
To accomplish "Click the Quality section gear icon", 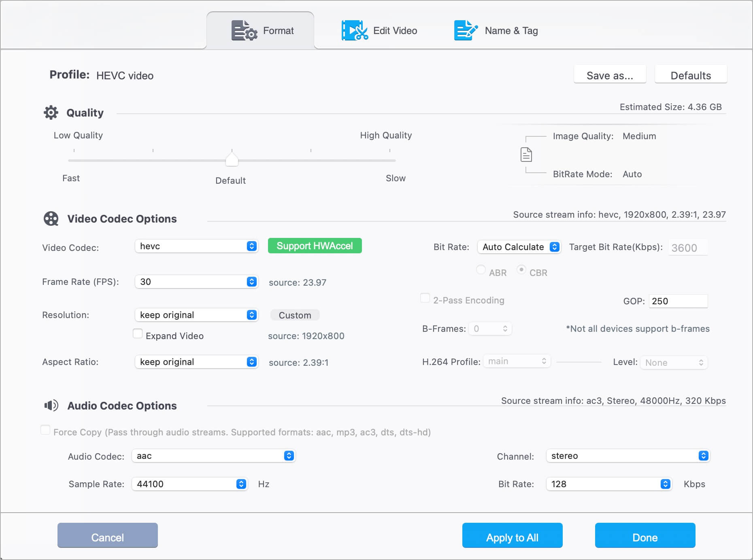I will click(51, 112).
